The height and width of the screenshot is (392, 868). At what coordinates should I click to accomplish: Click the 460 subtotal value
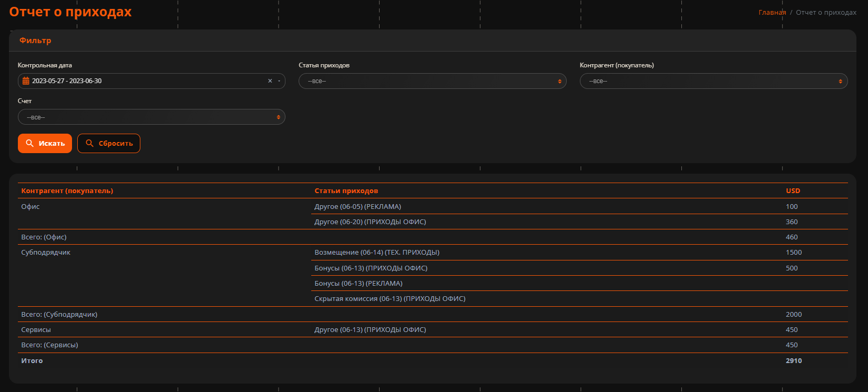792,237
